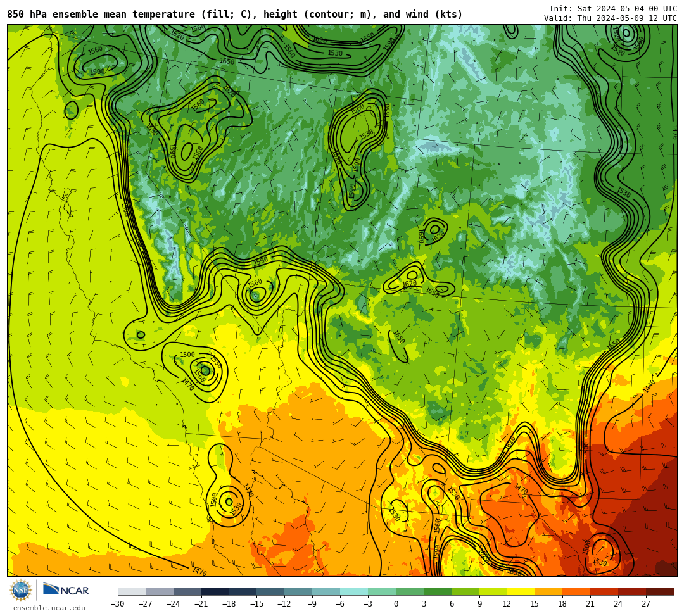Click the 12 tick label on color bar
Screen dimensions: 684x616
pyautogui.click(x=507, y=604)
